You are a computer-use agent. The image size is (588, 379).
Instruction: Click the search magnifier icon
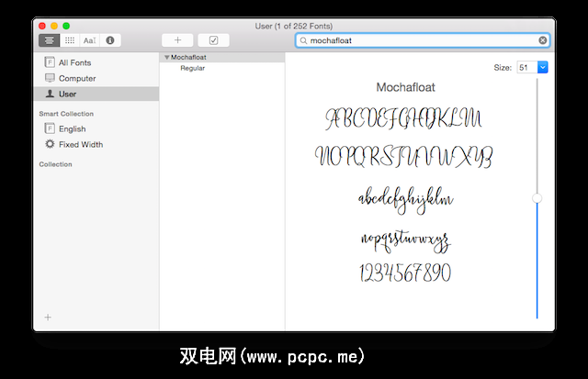pyautogui.click(x=303, y=40)
